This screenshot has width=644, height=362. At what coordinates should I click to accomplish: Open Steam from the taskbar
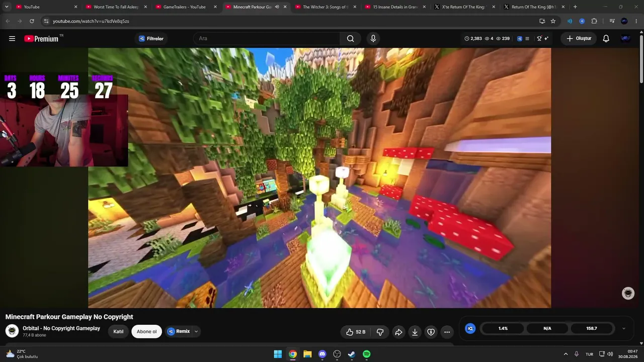[x=352, y=354]
